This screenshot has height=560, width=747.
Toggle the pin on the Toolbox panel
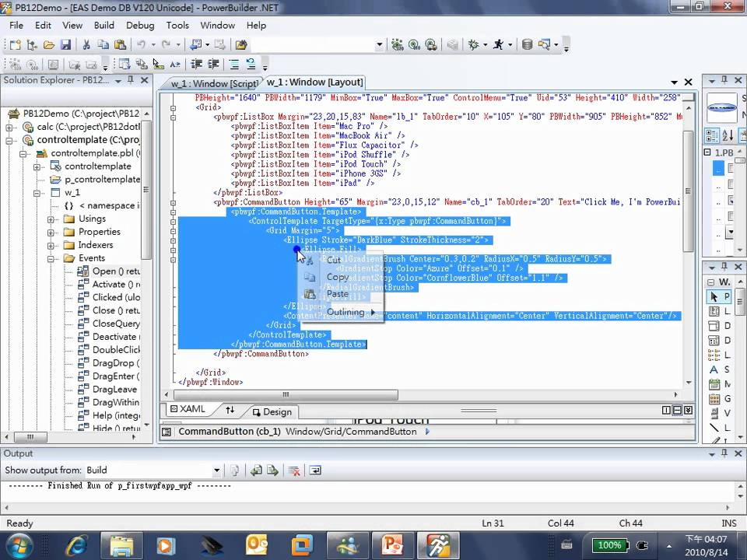[724, 267]
